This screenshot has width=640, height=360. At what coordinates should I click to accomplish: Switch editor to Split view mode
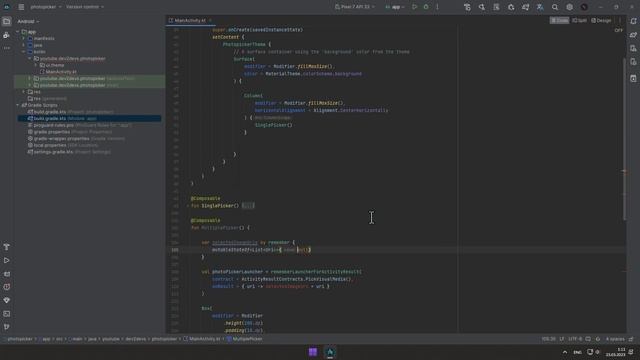tap(579, 20)
